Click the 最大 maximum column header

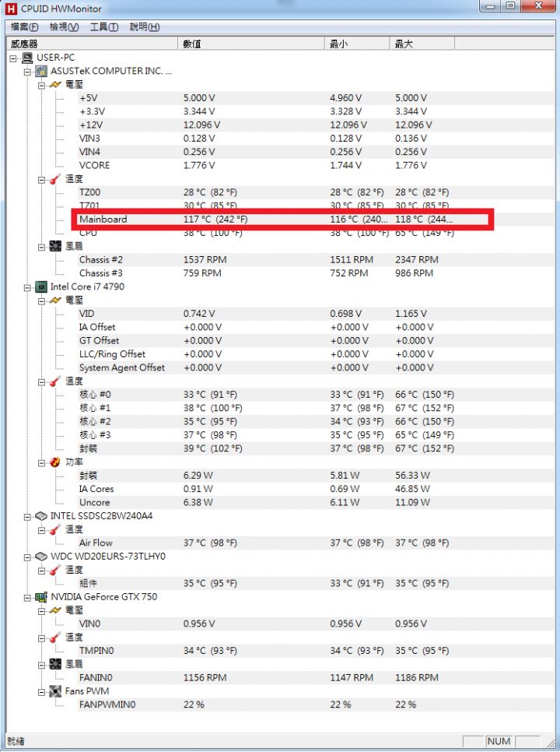(x=422, y=44)
